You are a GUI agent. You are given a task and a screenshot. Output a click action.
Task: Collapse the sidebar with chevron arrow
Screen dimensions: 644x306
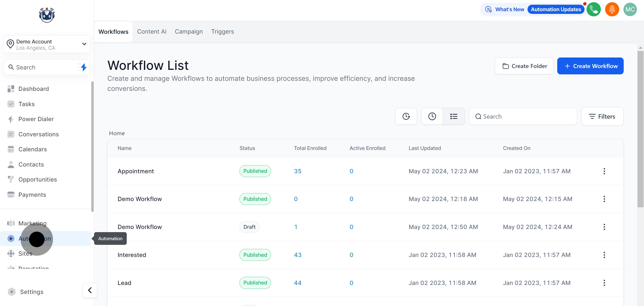coord(90,290)
